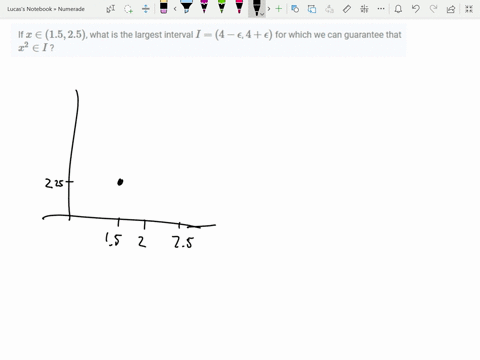
Task: Select the Lasso select tool
Action: coord(128,9)
